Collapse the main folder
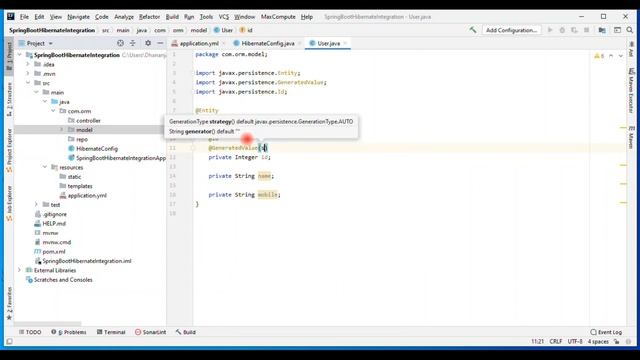The image size is (640, 360). 36,92
